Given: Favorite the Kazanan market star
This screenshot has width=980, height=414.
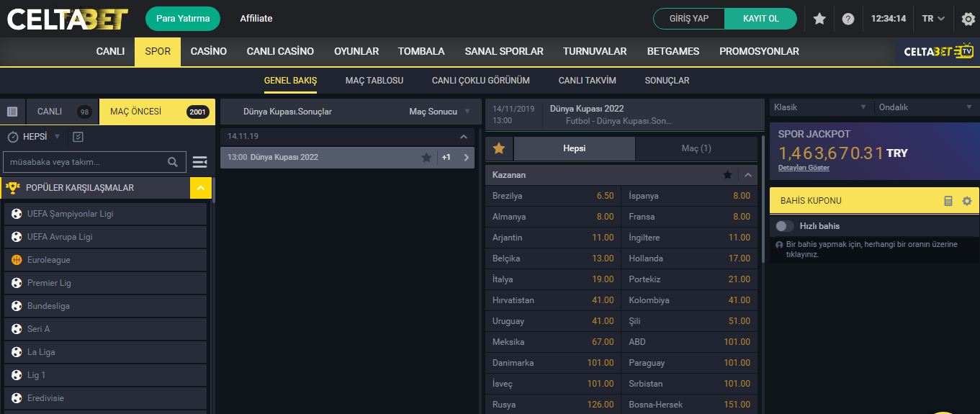Looking at the screenshot, I should [728, 175].
